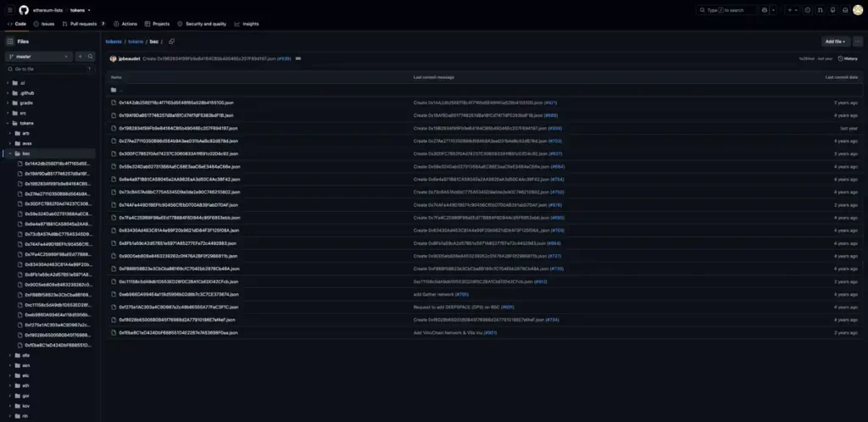This screenshot has height=422, width=868.
Task: Open the global navigation hamburger menu
Action: pos(10,10)
